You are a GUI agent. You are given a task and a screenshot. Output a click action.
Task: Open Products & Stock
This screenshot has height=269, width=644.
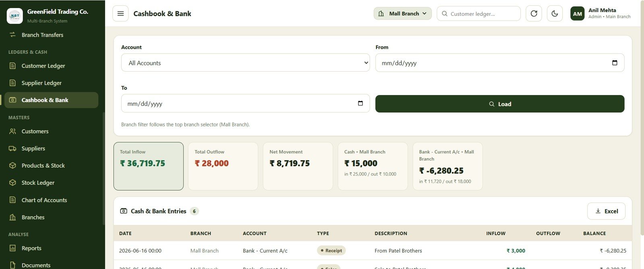(x=51, y=166)
